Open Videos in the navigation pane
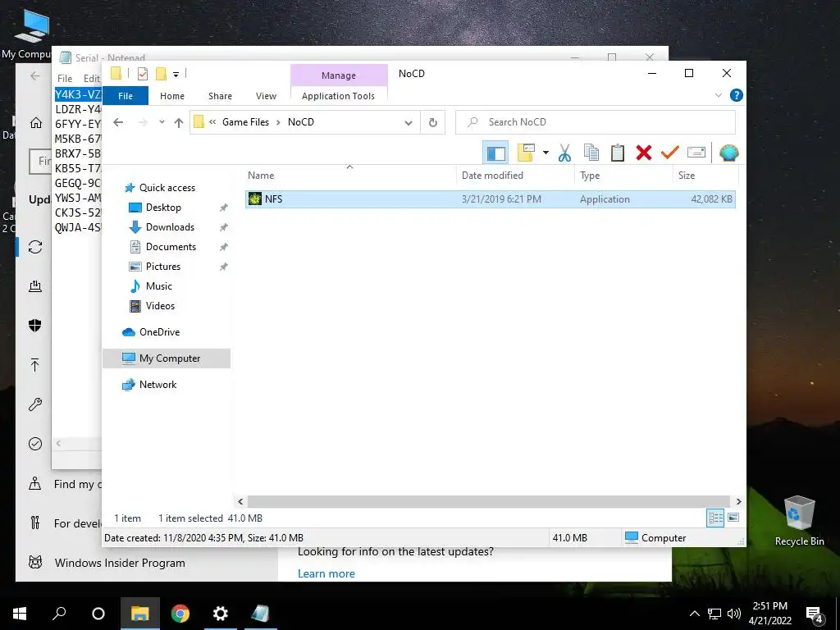This screenshot has height=630, width=840. pyautogui.click(x=160, y=306)
